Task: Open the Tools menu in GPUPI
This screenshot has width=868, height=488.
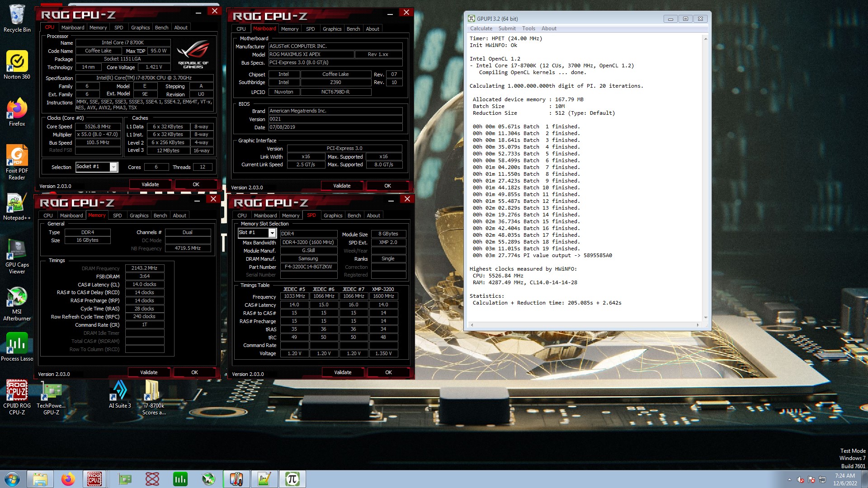Action: pos(528,28)
